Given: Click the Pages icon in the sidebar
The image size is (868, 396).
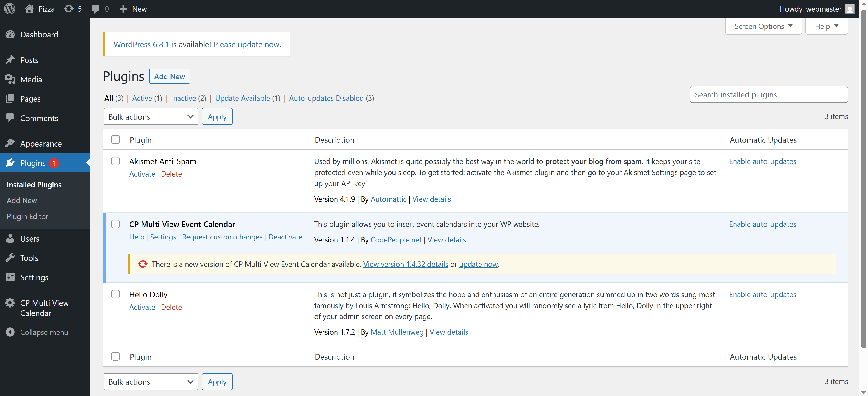Looking at the screenshot, I should point(10,98).
